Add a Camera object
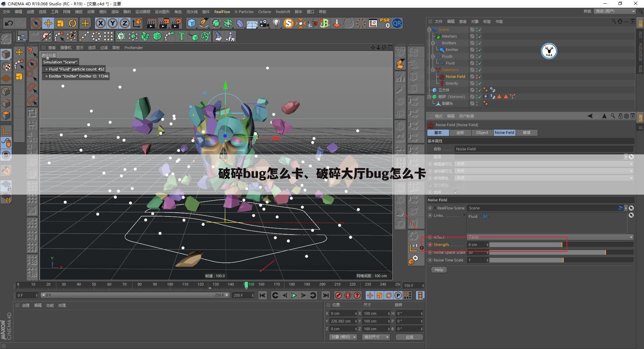The image size is (644, 349). (x=264, y=23)
